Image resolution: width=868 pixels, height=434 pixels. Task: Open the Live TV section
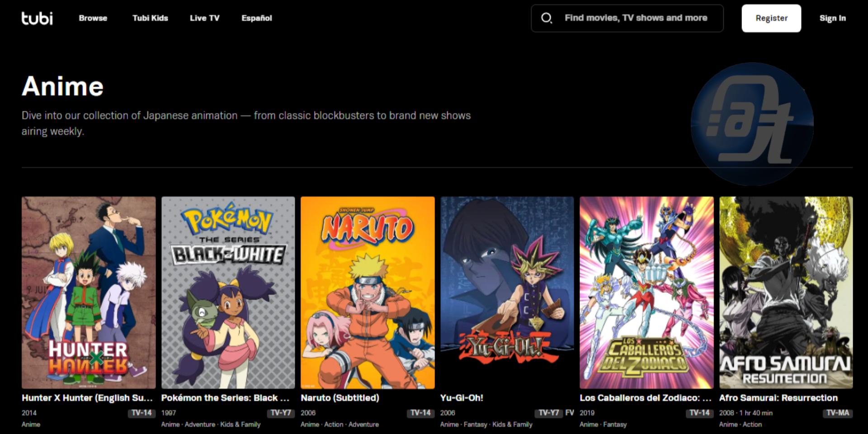pyautogui.click(x=204, y=18)
